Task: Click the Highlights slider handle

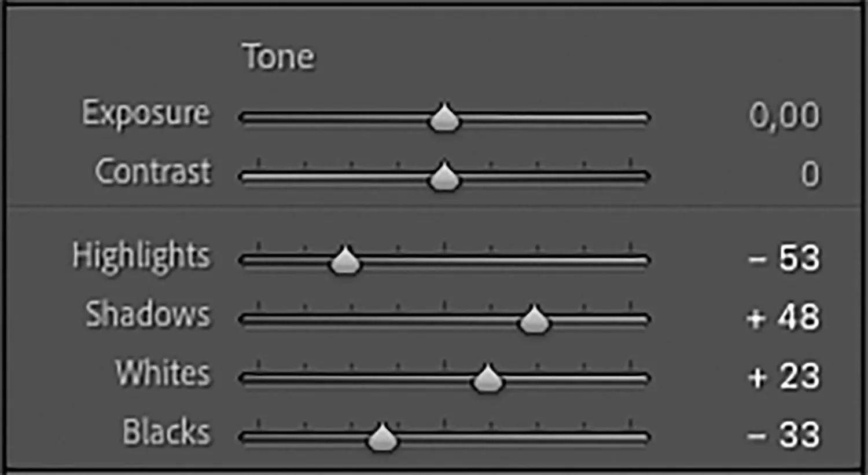Action: 345,261
